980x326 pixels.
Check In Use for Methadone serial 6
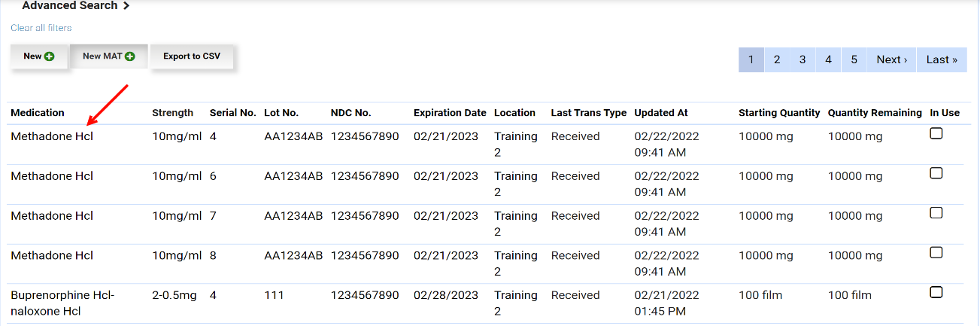tap(936, 173)
